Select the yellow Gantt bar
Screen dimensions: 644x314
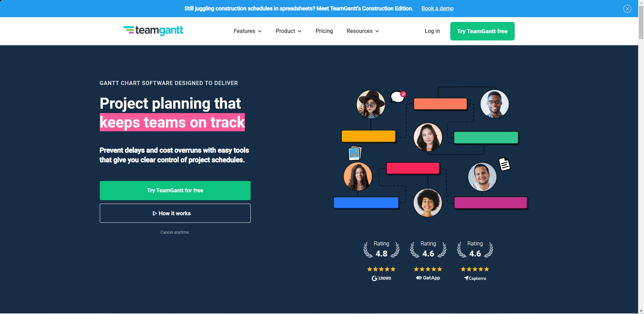tap(369, 136)
